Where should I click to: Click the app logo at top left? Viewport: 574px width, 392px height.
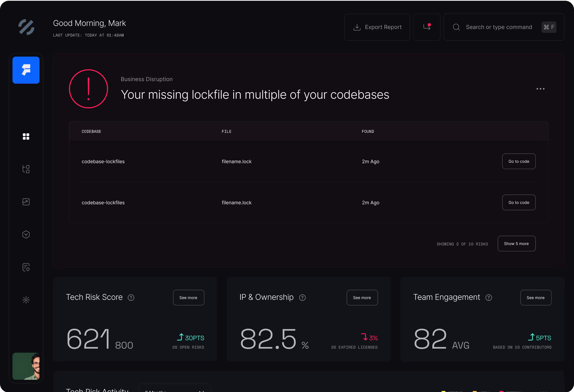pos(26,27)
